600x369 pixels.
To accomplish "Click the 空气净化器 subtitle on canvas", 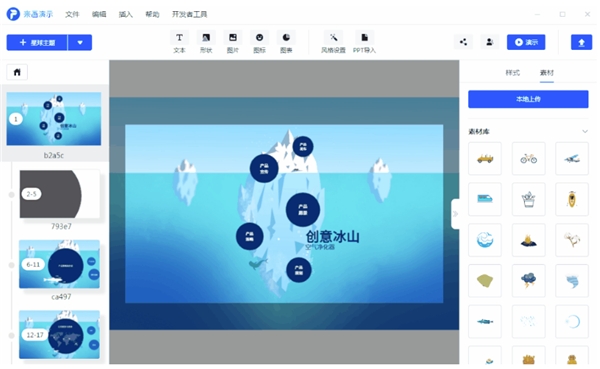I will (320, 247).
